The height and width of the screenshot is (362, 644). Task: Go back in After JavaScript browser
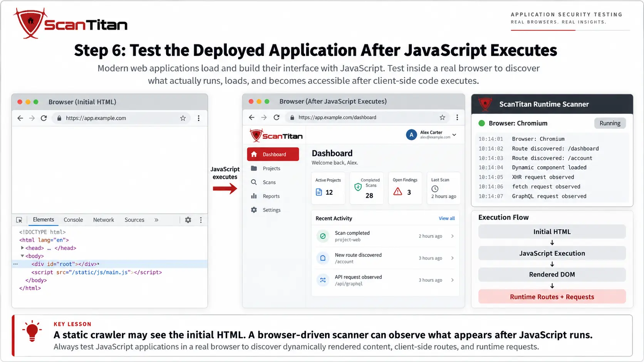click(x=252, y=117)
